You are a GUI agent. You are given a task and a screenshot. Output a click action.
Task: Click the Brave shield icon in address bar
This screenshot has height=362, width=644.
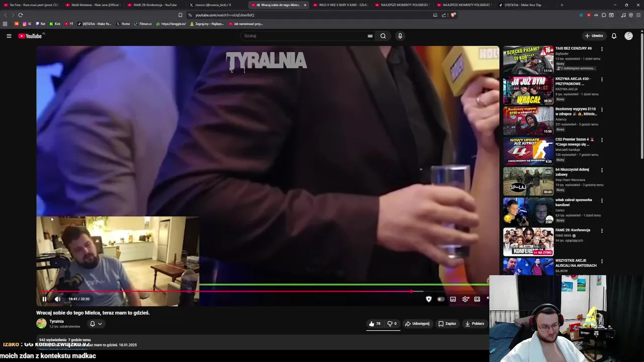[453, 15]
